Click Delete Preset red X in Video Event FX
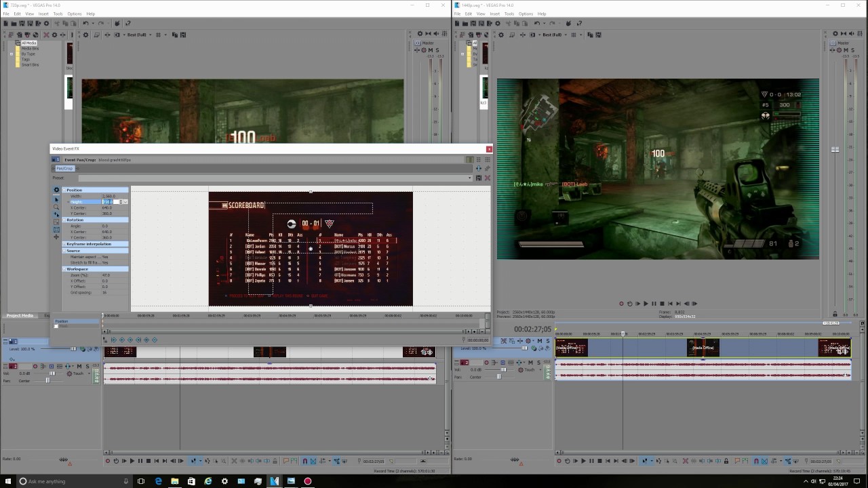 (x=487, y=178)
